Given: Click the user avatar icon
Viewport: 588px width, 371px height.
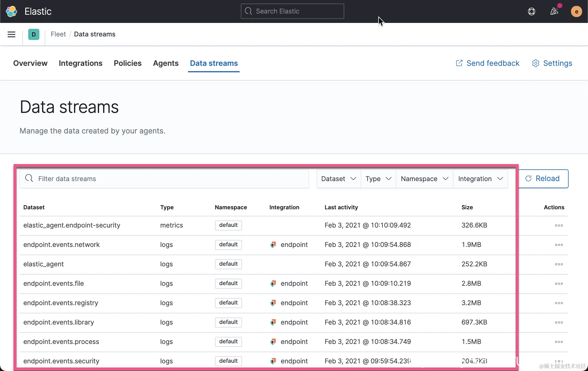Looking at the screenshot, I should (576, 11).
